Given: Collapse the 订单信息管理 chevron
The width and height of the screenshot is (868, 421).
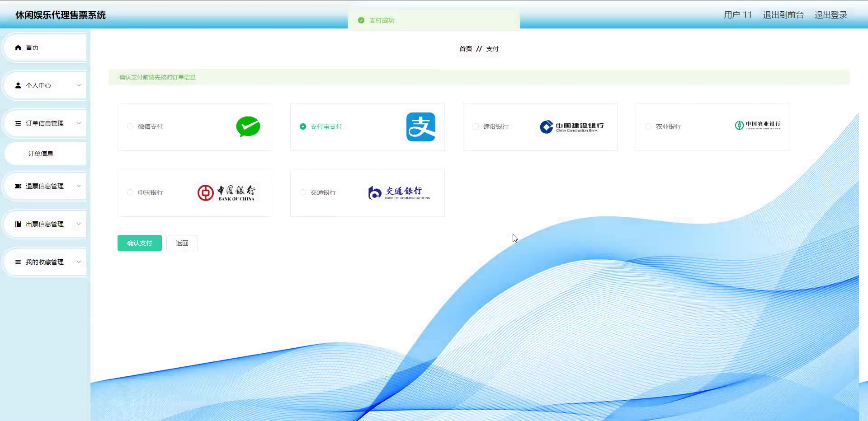Looking at the screenshot, I should point(79,123).
